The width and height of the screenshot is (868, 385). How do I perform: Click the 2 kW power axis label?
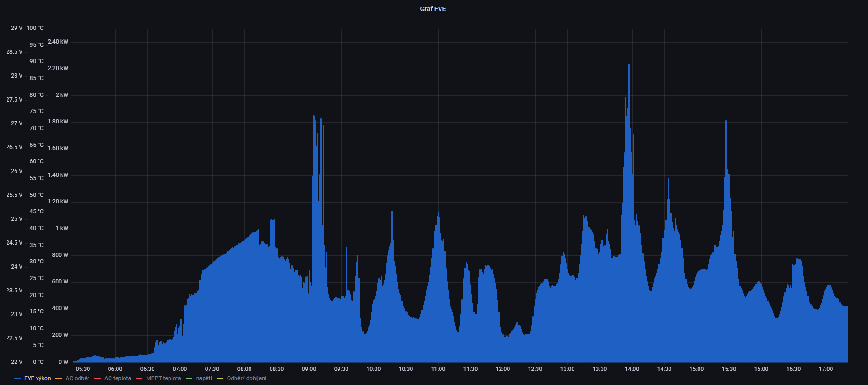(62, 95)
